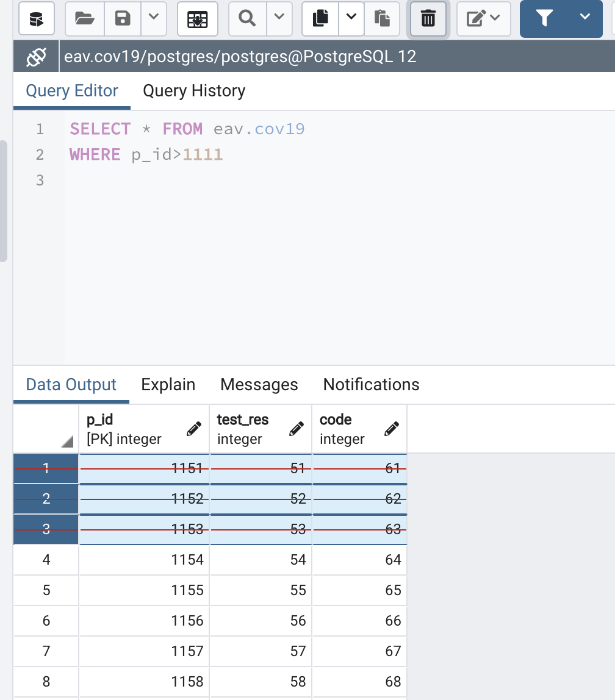Screen dimensions: 615x700
Task: Expand the copy options dropdown arrow
Action: tap(351, 20)
